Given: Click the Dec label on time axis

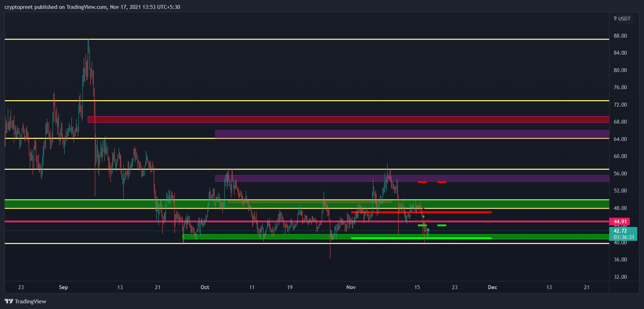Looking at the screenshot, I should 492,287.
